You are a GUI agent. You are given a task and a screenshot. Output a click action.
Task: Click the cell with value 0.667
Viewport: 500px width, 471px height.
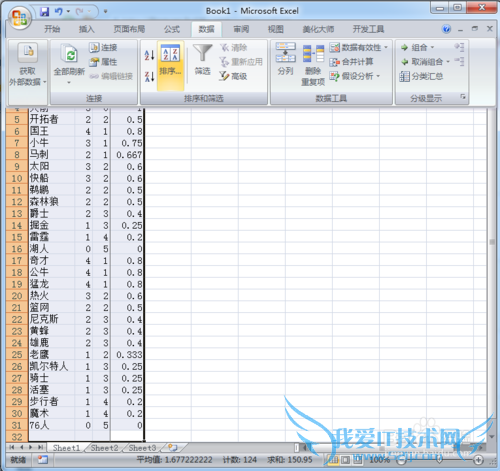pyautogui.click(x=127, y=155)
